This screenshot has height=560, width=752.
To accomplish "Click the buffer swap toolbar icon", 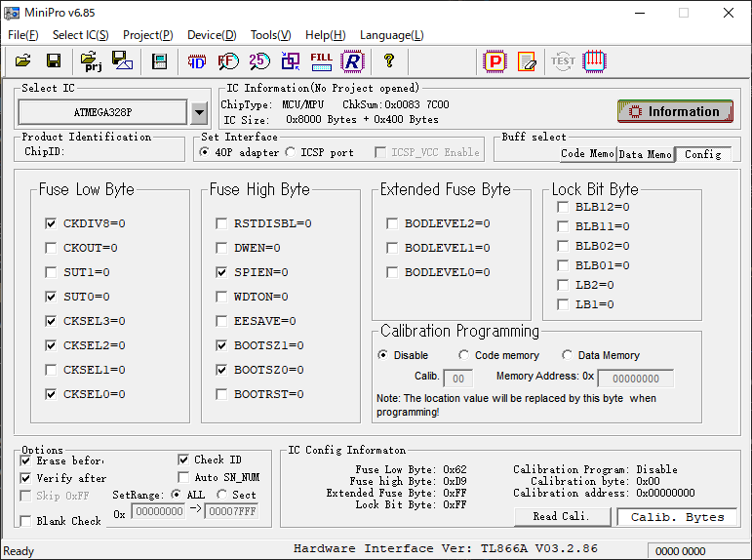I will (291, 61).
